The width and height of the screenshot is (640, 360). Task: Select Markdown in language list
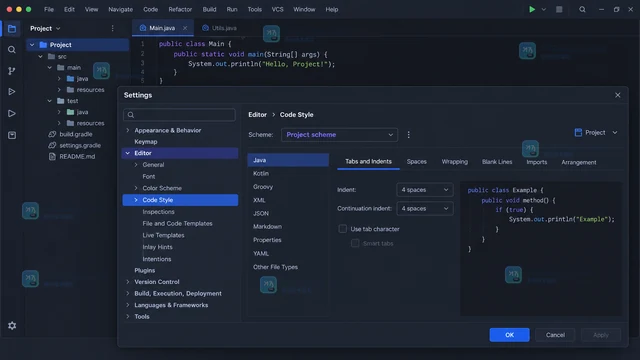(288, 227)
